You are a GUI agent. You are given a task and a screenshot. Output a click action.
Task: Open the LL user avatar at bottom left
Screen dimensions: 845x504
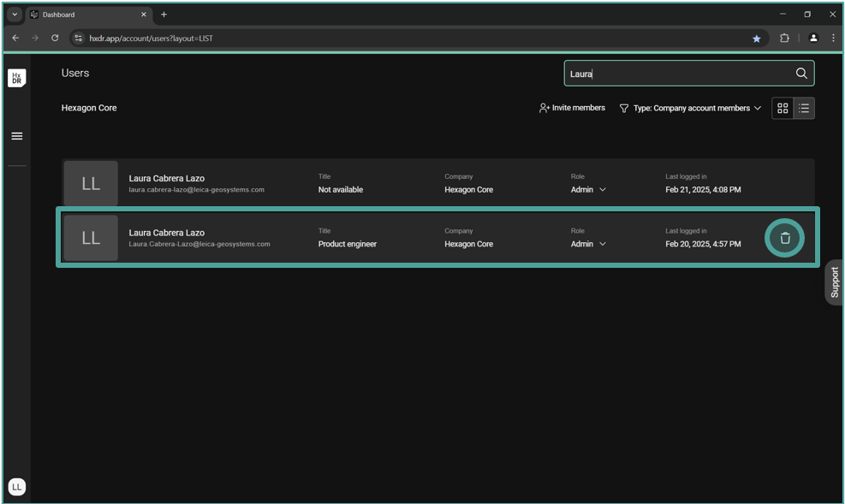(x=17, y=486)
